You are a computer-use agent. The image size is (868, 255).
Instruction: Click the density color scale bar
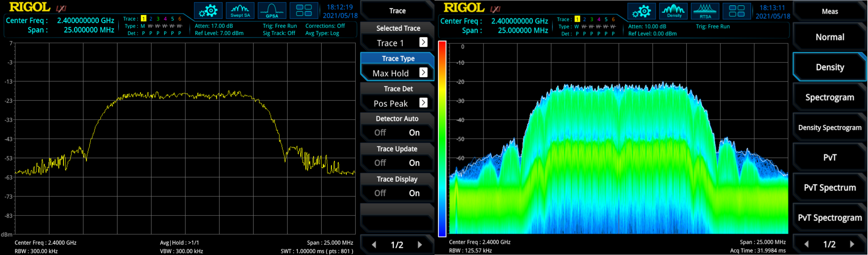[x=442, y=139]
